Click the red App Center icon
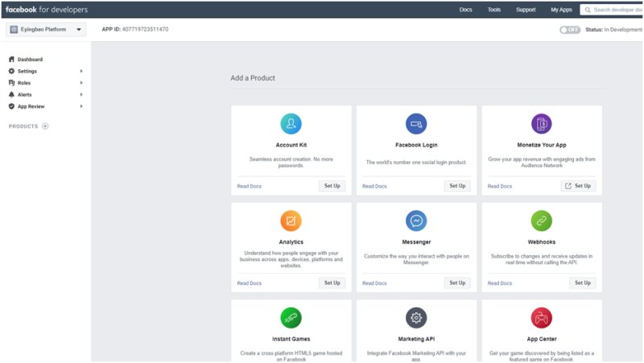 point(542,317)
